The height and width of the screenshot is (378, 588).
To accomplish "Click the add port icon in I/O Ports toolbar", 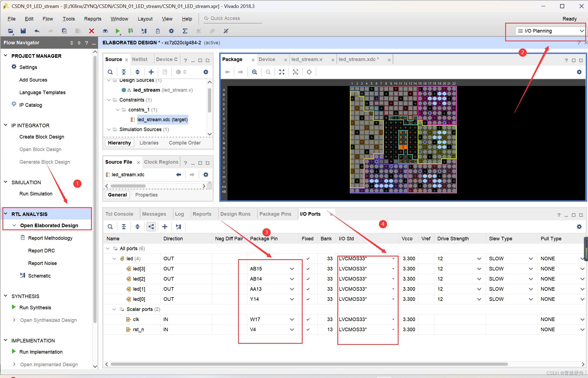I will coord(165,226).
